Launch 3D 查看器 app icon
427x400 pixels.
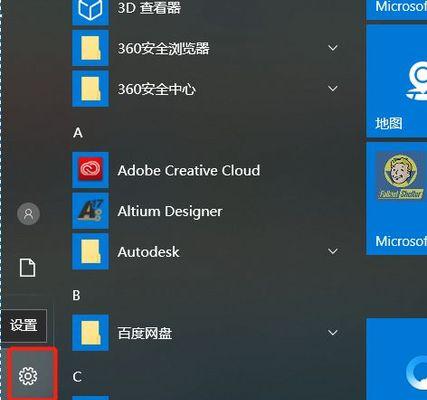pyautogui.click(x=90, y=12)
